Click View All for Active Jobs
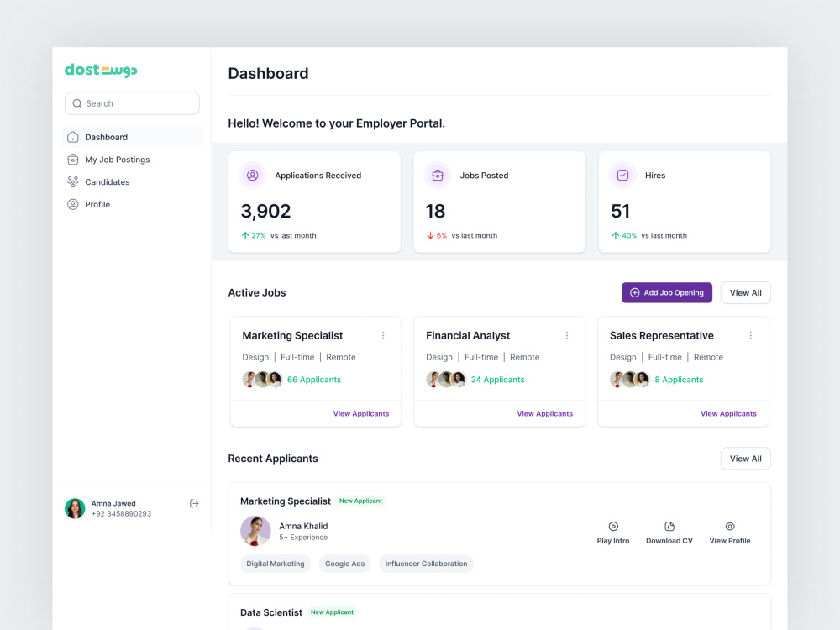Viewport: 840px width, 630px height. point(746,292)
